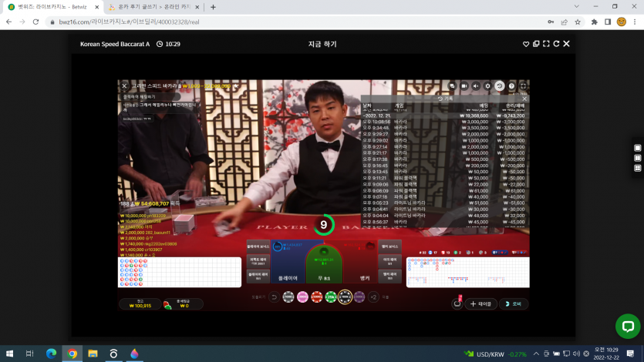The width and height of the screenshot is (644, 362).
Task: Open the chat panel icon in game toolbar
Action: click(452, 86)
